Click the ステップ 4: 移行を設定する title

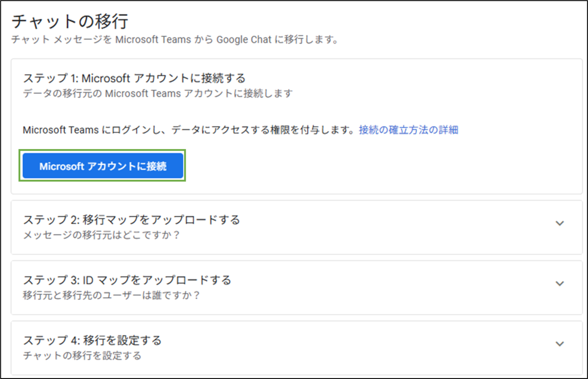pyautogui.click(x=92, y=340)
